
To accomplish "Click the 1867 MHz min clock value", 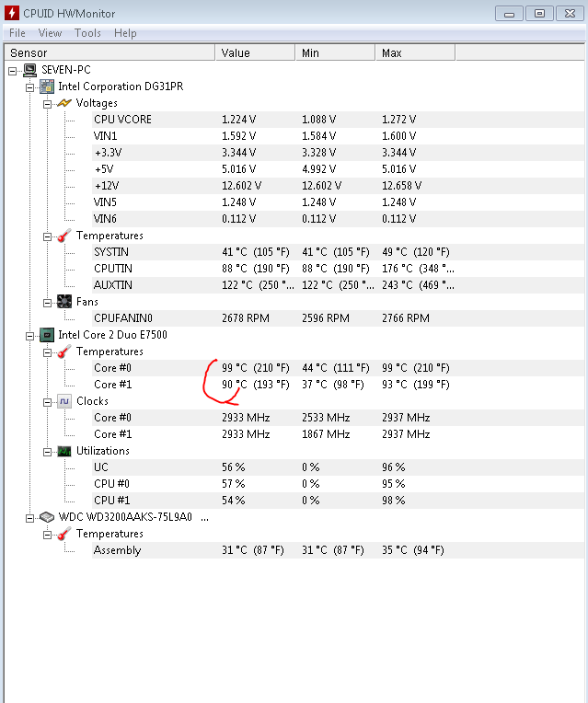I will pyautogui.click(x=326, y=435).
